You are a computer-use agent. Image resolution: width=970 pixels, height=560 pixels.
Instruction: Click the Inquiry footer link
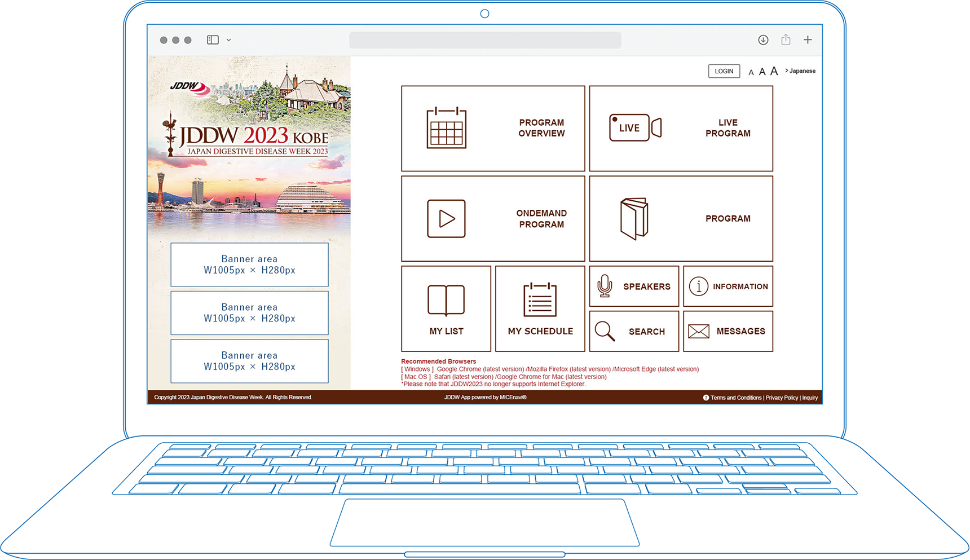pyautogui.click(x=810, y=398)
